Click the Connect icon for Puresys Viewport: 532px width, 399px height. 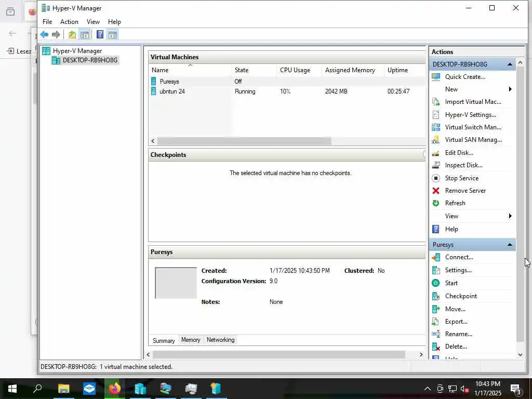tap(436, 258)
